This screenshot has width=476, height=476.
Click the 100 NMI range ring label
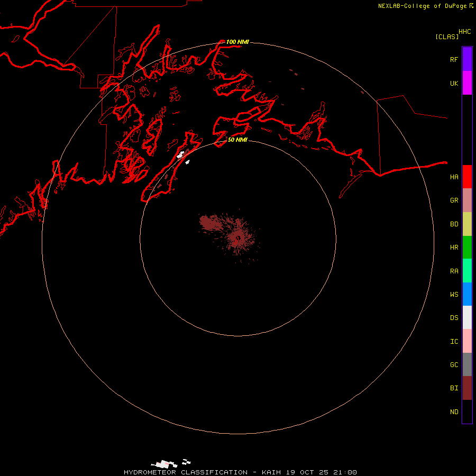pos(237,42)
